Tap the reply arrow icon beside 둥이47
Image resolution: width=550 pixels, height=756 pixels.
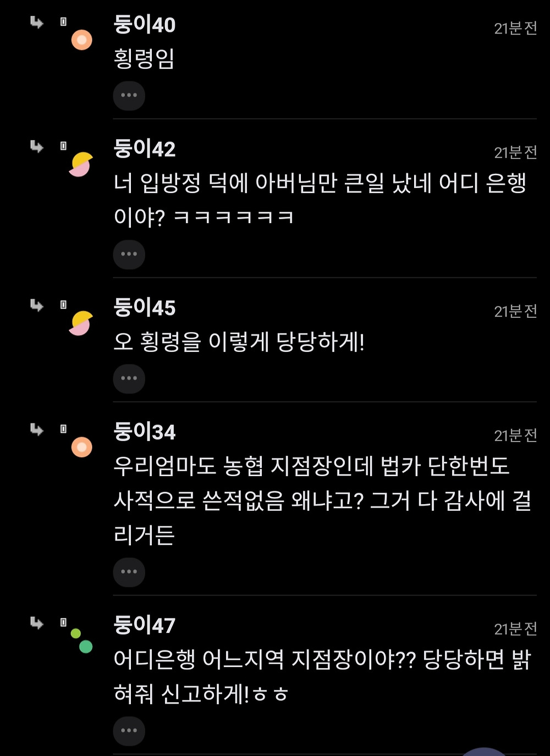[36, 622]
